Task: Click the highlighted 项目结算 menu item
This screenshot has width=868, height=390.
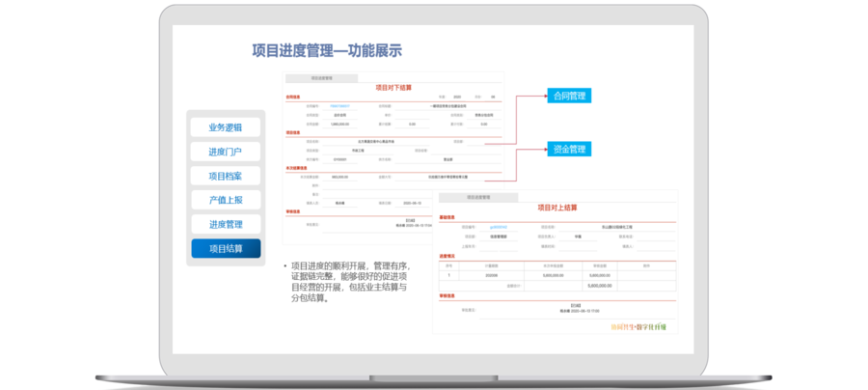Action: point(225,248)
